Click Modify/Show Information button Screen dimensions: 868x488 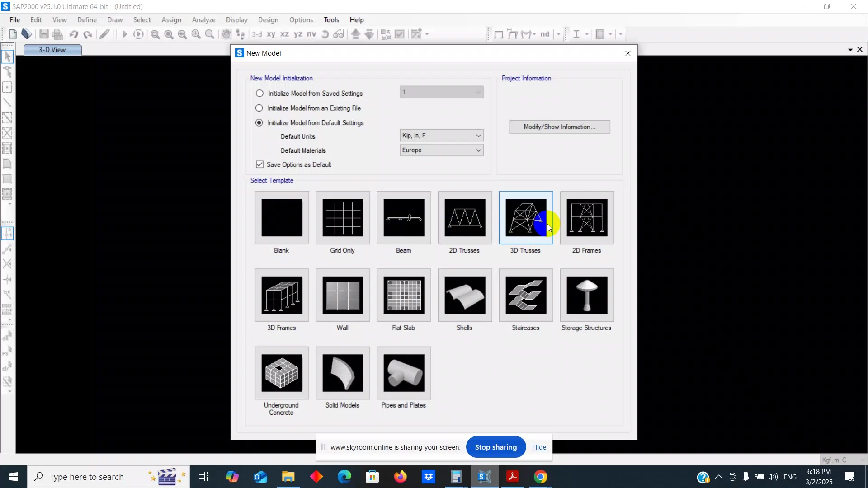tap(559, 127)
